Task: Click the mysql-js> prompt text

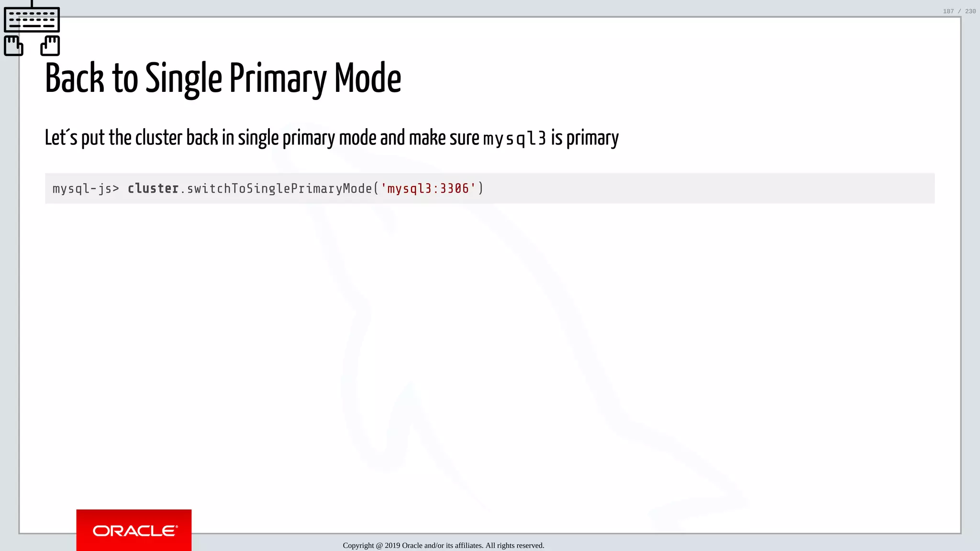Action: tap(86, 188)
